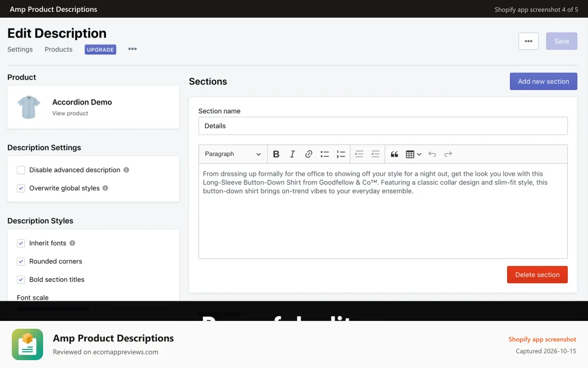Toggle the Inherit fonts checkbox

tap(21, 243)
